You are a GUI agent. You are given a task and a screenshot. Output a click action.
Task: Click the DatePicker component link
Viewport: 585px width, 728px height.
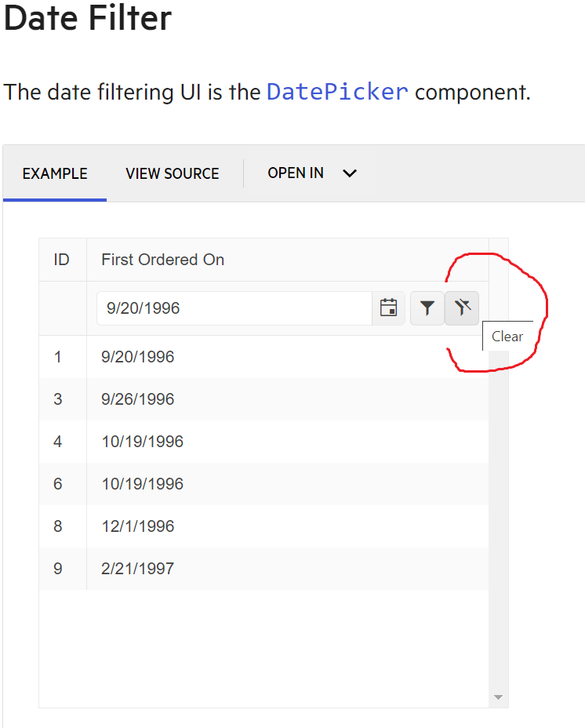pyautogui.click(x=337, y=92)
